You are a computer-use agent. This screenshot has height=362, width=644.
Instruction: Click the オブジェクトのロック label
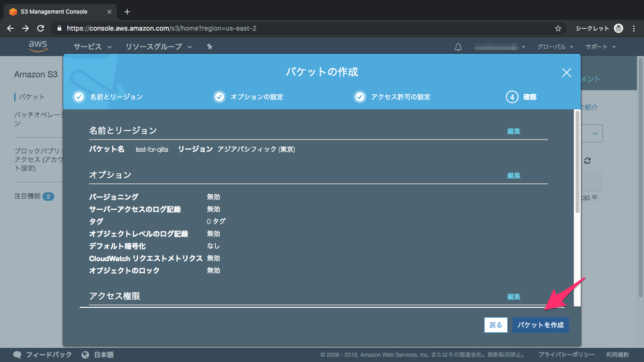point(124,271)
